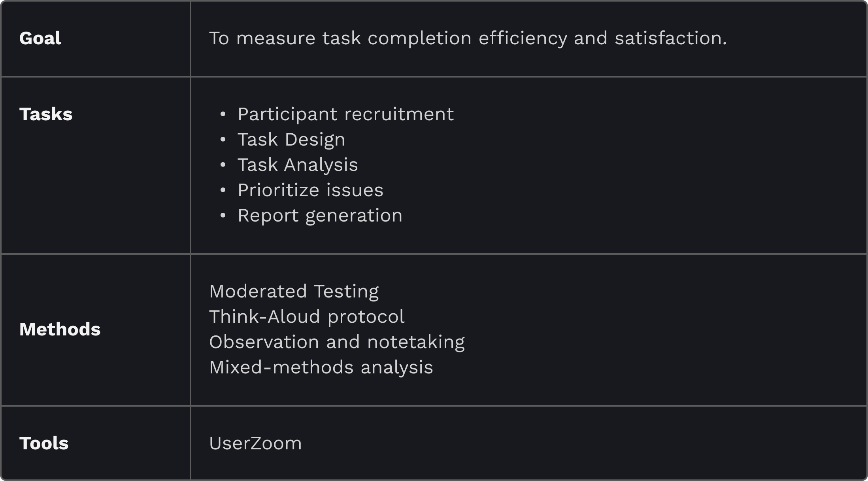Select the Report generation bullet item

[320, 216]
